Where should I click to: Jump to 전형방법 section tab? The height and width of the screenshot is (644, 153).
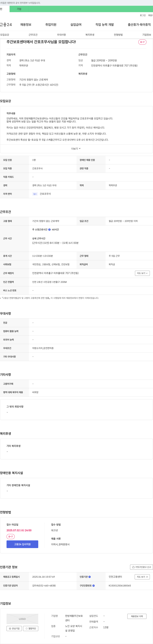pyautogui.click(x=118, y=35)
